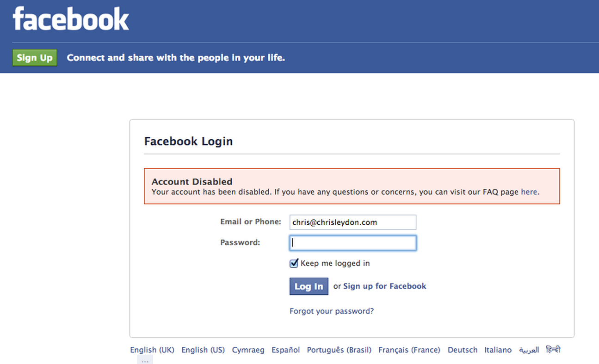Select Deutsch as the site language
This screenshot has width=599, height=364.
tap(462, 350)
